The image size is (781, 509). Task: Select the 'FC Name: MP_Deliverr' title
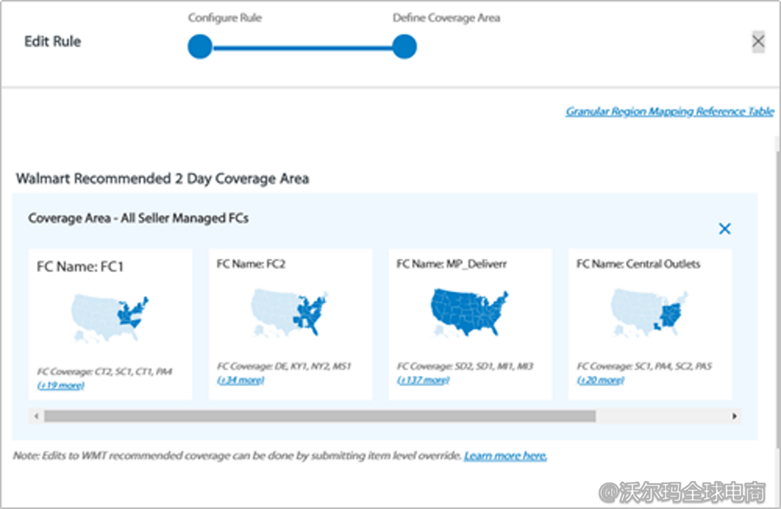click(x=451, y=264)
